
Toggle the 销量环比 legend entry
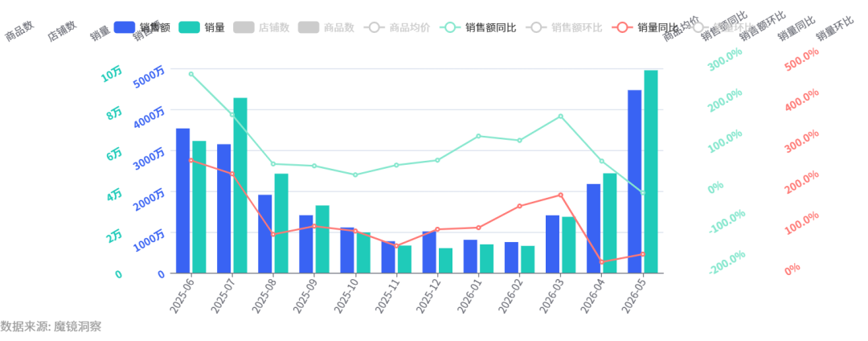coord(723,27)
